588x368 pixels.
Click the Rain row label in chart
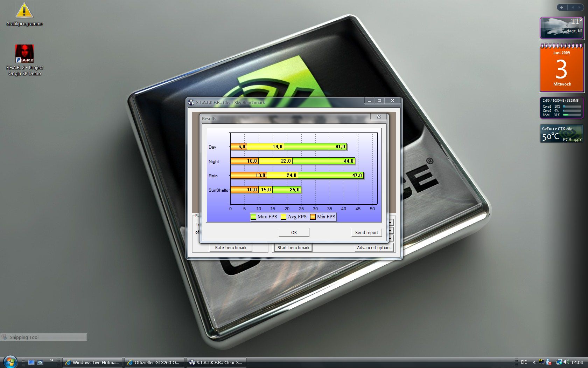[213, 176]
